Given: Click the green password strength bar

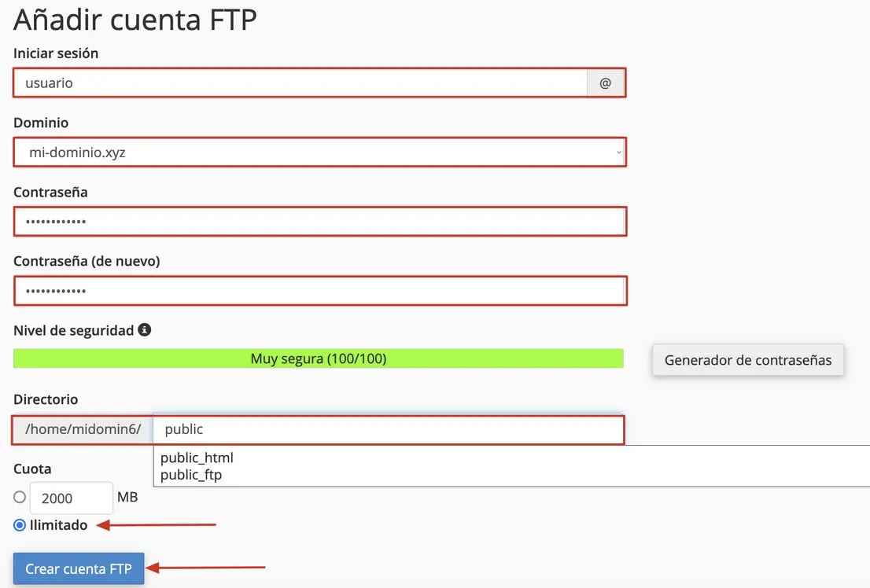Looking at the screenshot, I should [x=318, y=359].
